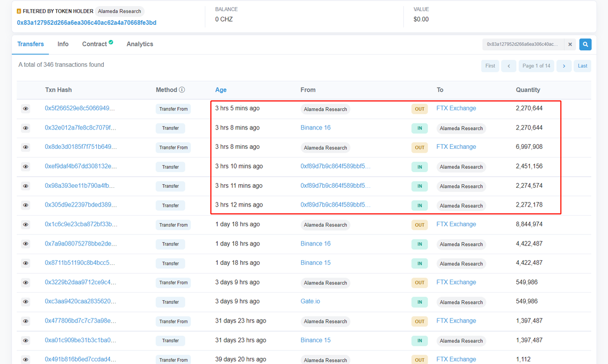
Task: Clear the address filter with the X icon
Action: coord(570,45)
